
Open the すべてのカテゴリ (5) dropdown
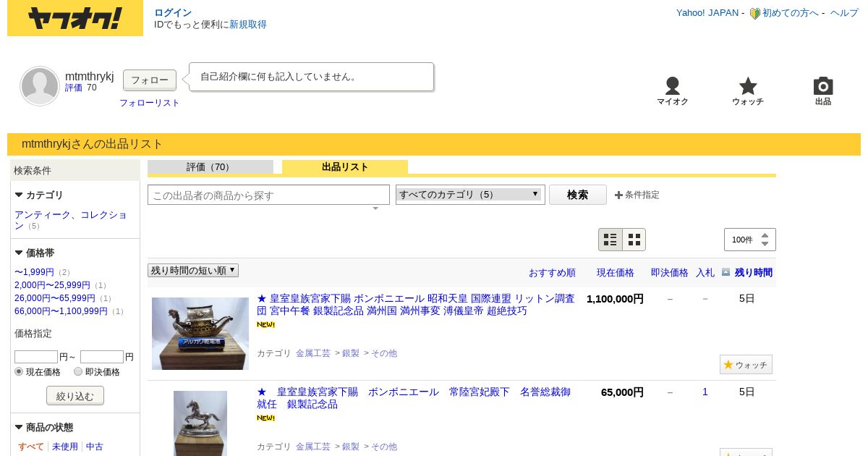470,195
